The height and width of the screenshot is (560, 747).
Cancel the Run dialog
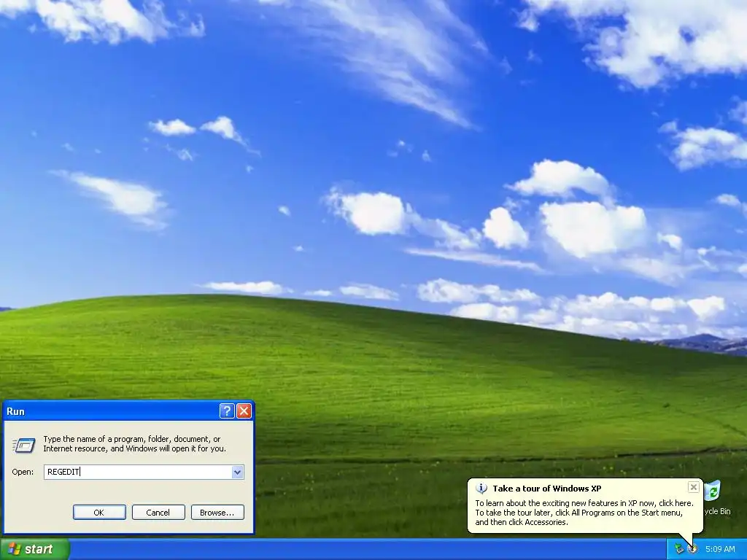(158, 513)
